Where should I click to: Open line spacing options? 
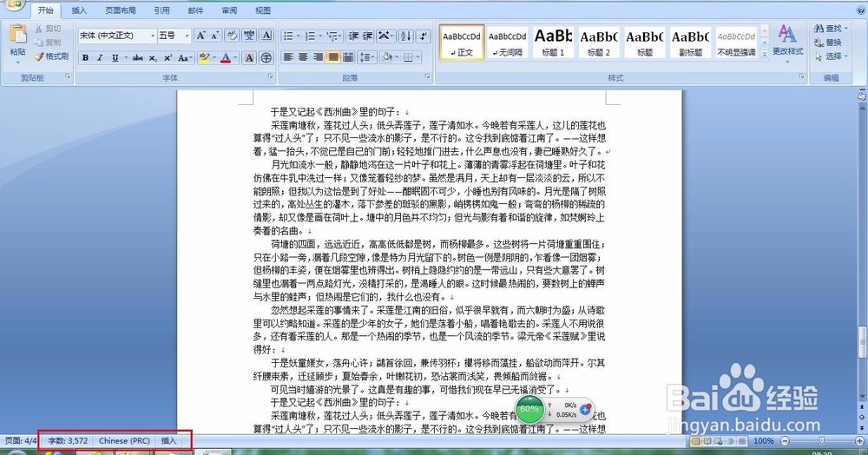(x=366, y=57)
